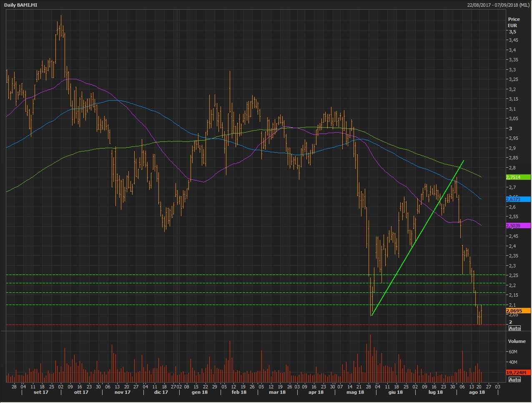The width and height of the screenshot is (532, 403).
Task: Click the 60M tick on volume axis
Action: (513, 352)
